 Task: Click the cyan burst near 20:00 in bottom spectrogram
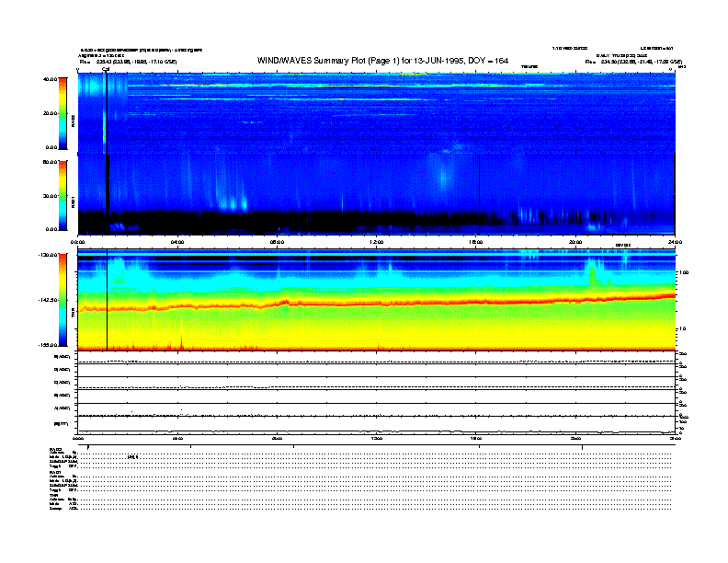(x=591, y=270)
